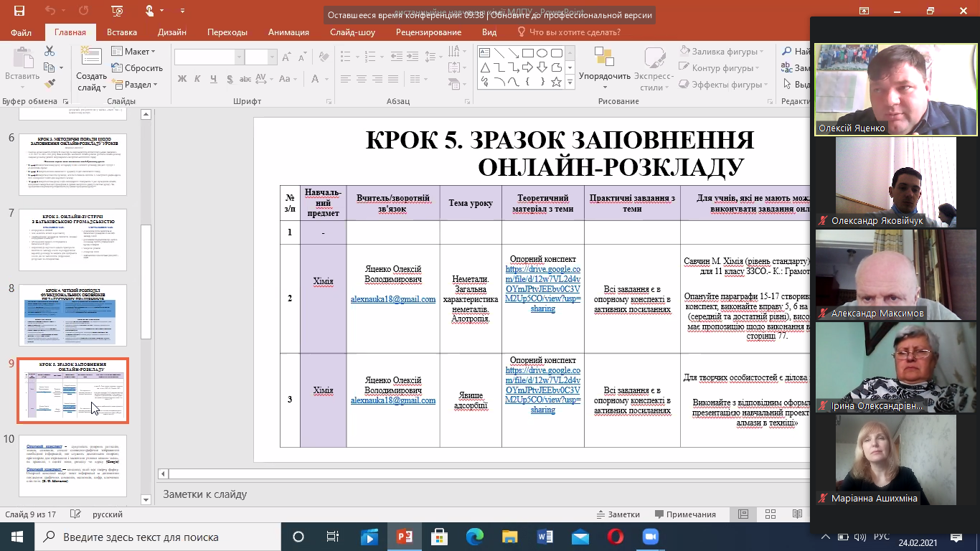The image size is (980, 551).
Task: Click the Сбросить reset button
Action: tap(137, 68)
